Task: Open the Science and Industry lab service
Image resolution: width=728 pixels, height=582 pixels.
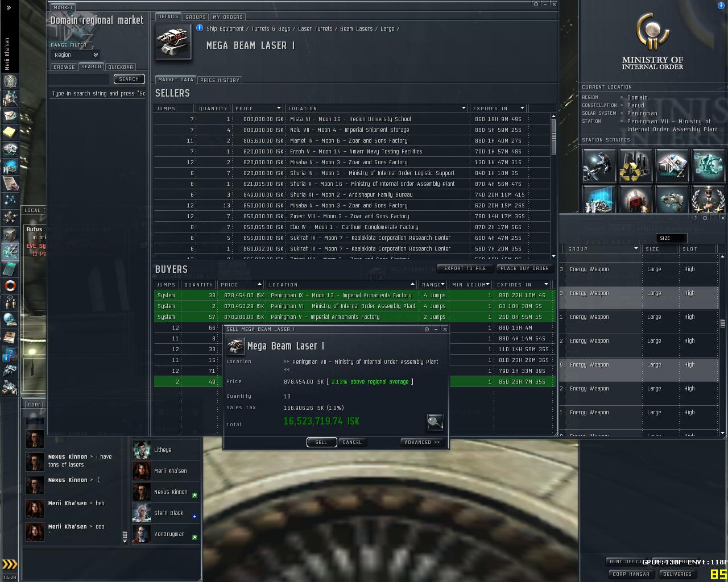Action: point(599,199)
